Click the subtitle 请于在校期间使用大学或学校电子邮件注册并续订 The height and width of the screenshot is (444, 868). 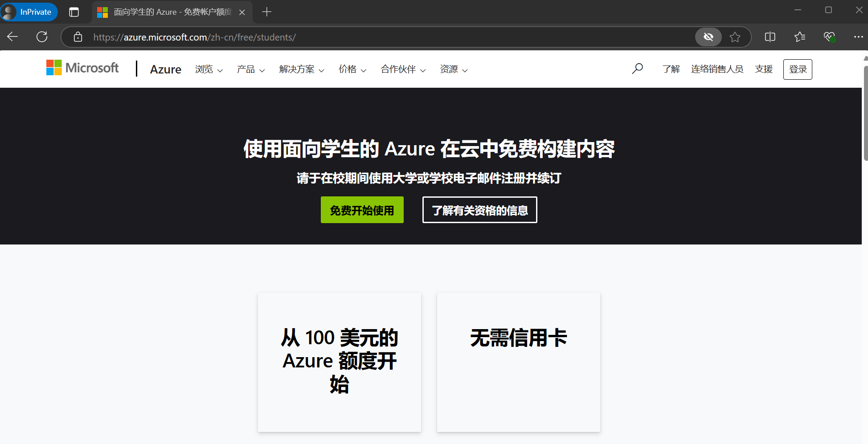pos(429,178)
